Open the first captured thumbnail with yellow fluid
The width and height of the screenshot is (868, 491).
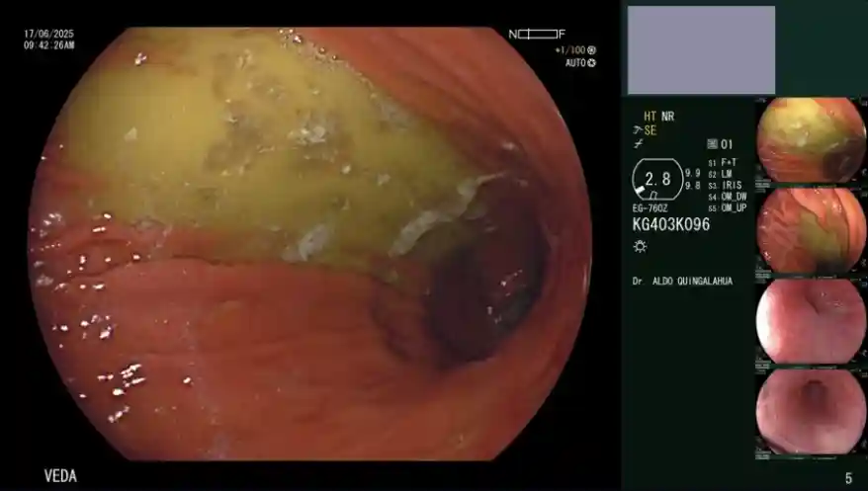pos(811,139)
